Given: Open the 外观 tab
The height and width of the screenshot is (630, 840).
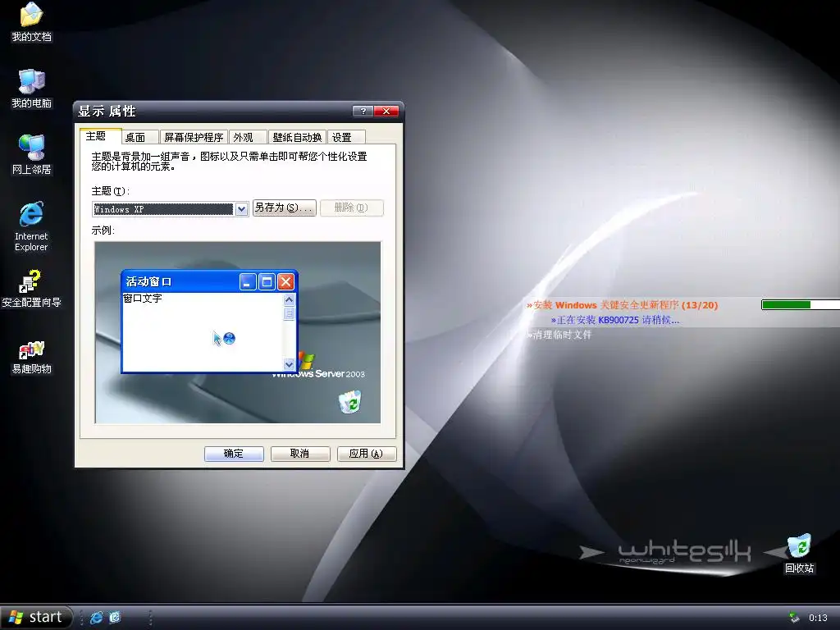Looking at the screenshot, I should pos(248,137).
